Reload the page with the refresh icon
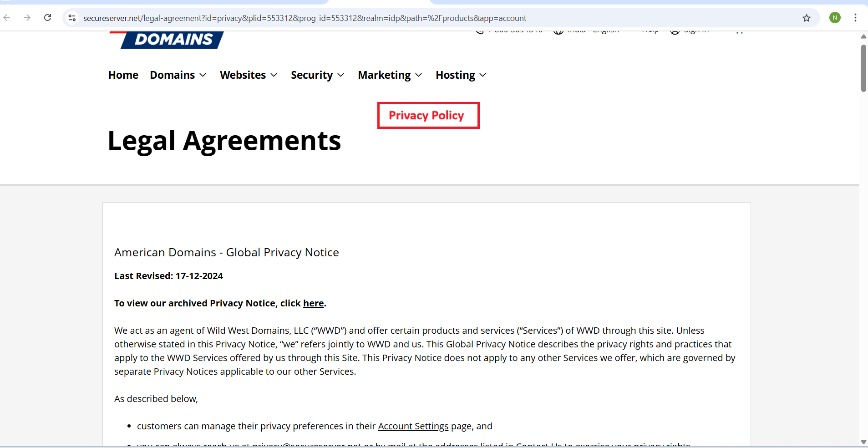Image resolution: width=868 pixels, height=448 pixels. click(48, 18)
